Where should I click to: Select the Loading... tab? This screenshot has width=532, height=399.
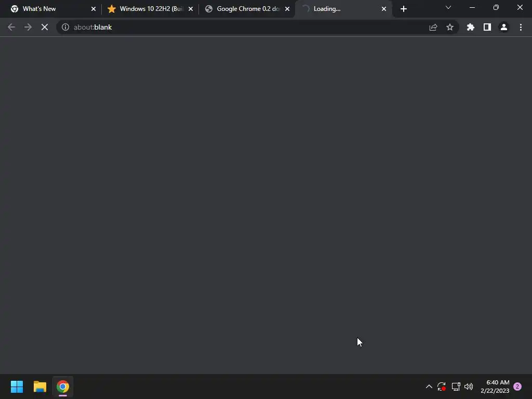(x=343, y=9)
